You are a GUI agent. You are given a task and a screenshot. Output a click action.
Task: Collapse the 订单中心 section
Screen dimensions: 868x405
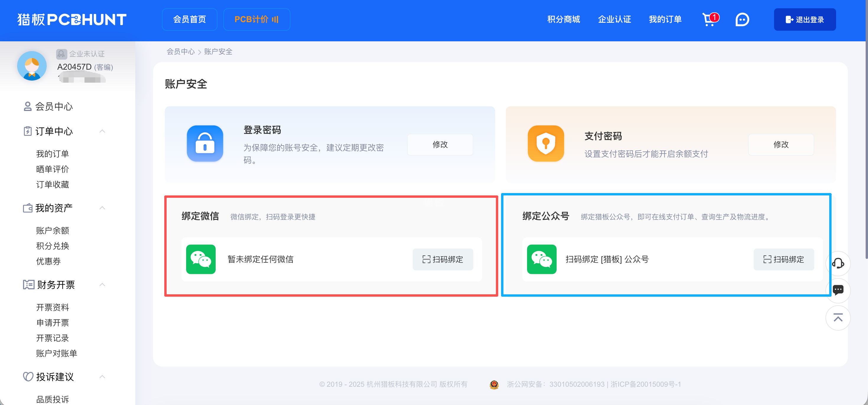[102, 131]
